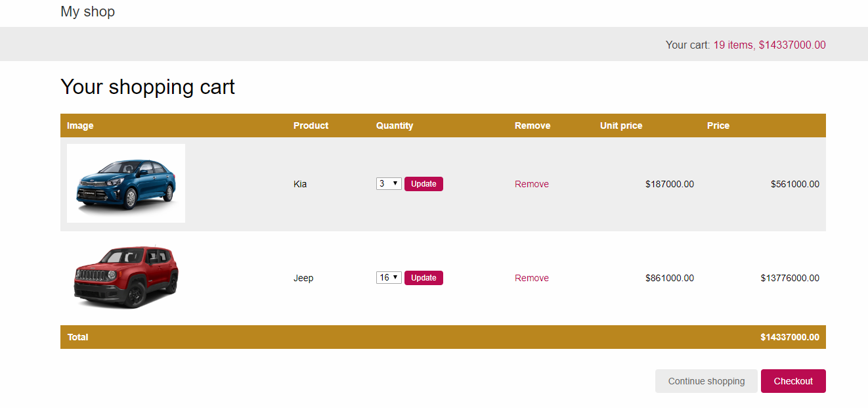Screen dimensions: 868x408
Task: Click Continue shopping button
Action: pyautogui.click(x=706, y=381)
